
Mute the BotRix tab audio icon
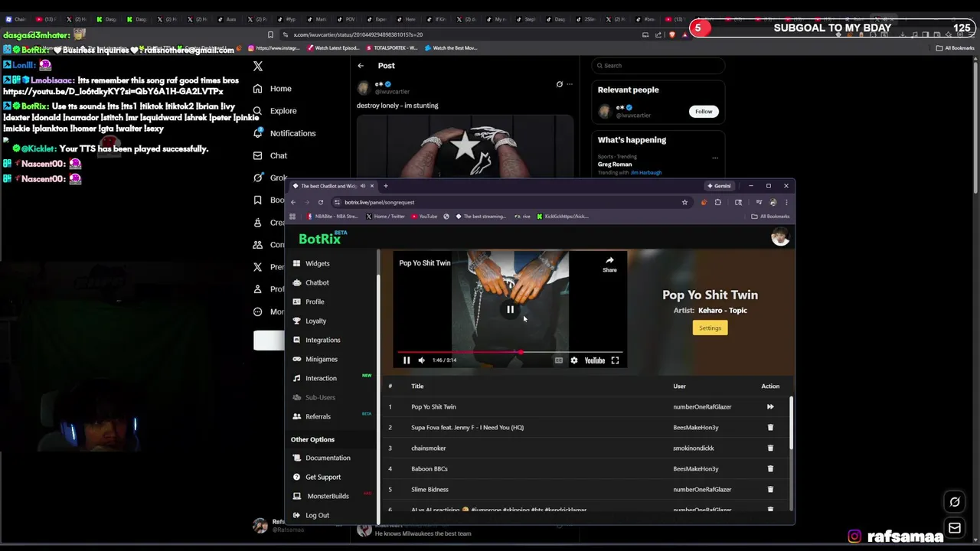[363, 186]
